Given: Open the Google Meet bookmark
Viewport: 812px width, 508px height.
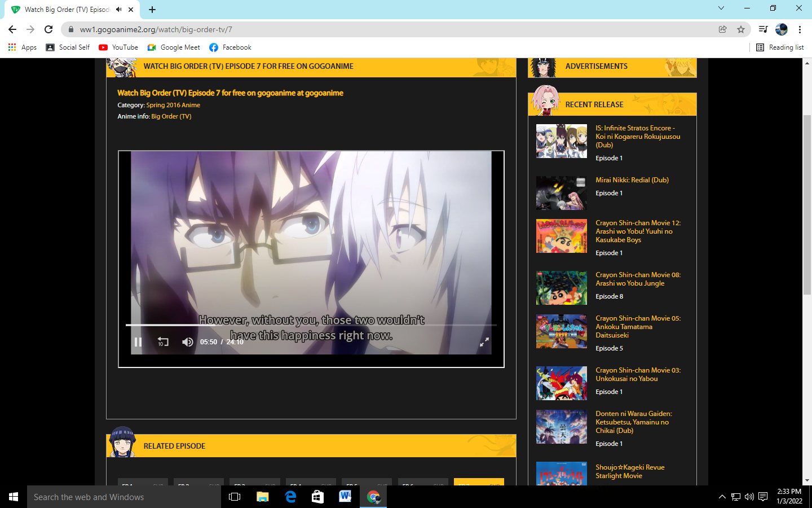Looking at the screenshot, I should (174, 47).
